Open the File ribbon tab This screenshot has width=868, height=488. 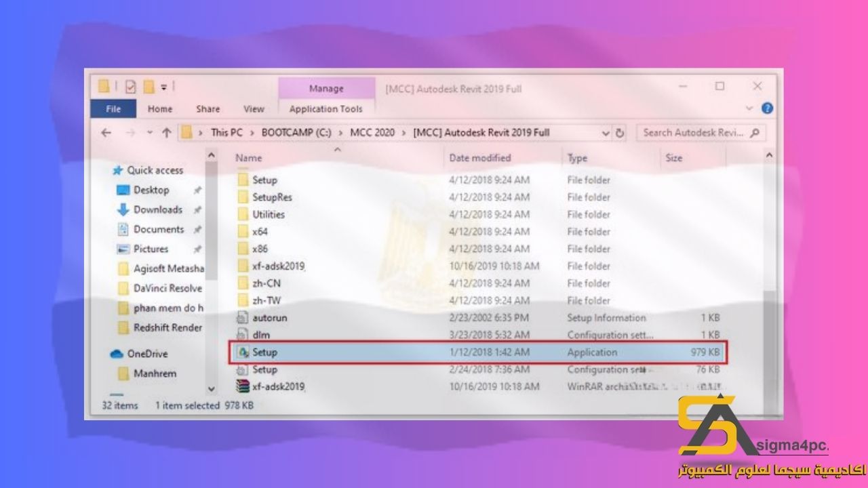pos(113,108)
